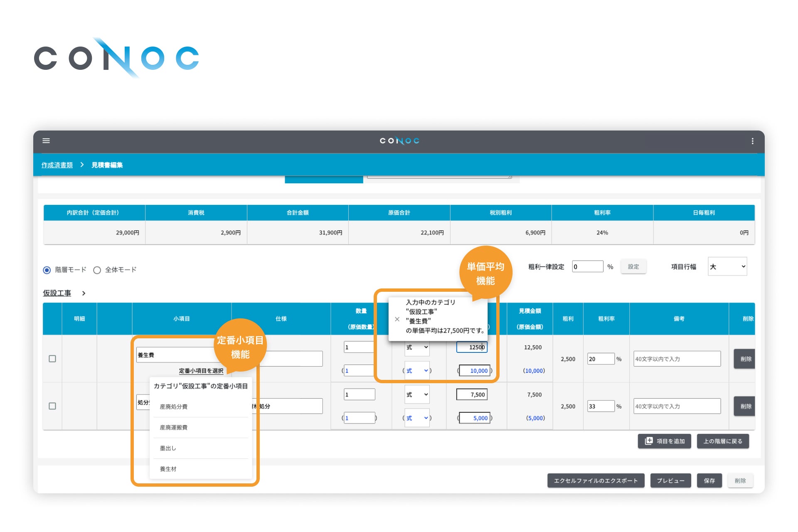Open the first row 式 unit dropdown
Image resolution: width=798 pixels, height=532 pixels.
coord(417,347)
